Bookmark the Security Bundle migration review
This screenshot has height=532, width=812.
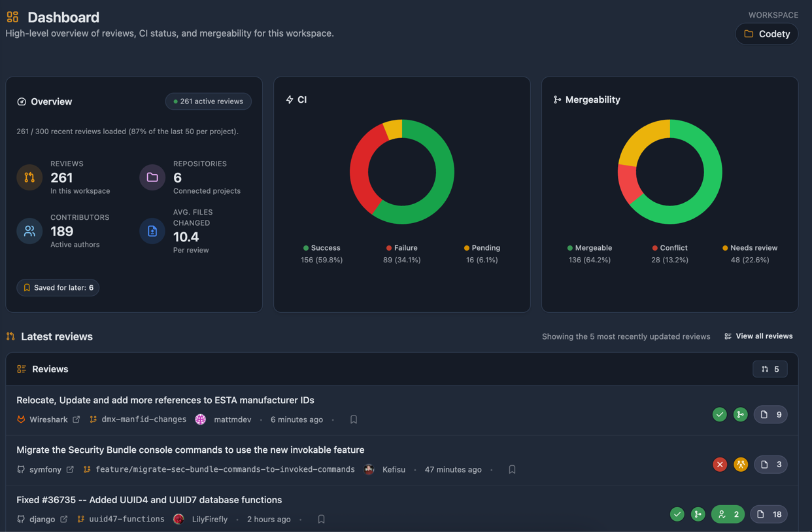tap(512, 469)
